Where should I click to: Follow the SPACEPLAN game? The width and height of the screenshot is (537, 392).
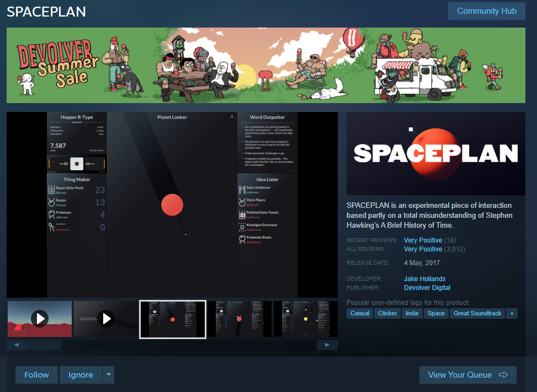pos(36,375)
